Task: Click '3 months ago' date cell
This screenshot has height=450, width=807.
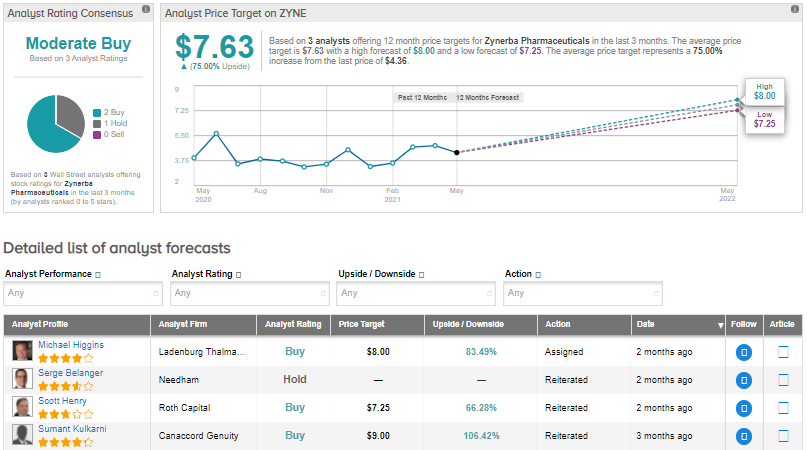Action: click(x=664, y=436)
